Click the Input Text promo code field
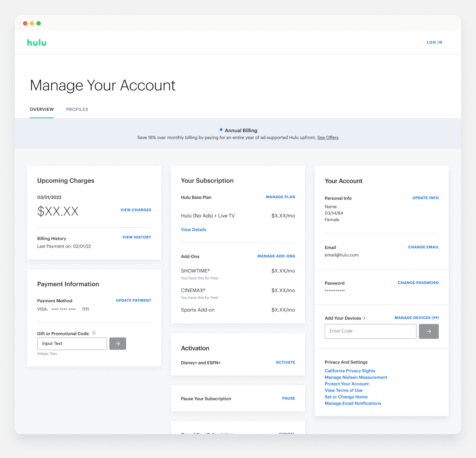Viewport: 476px width, 458px height. [72, 343]
